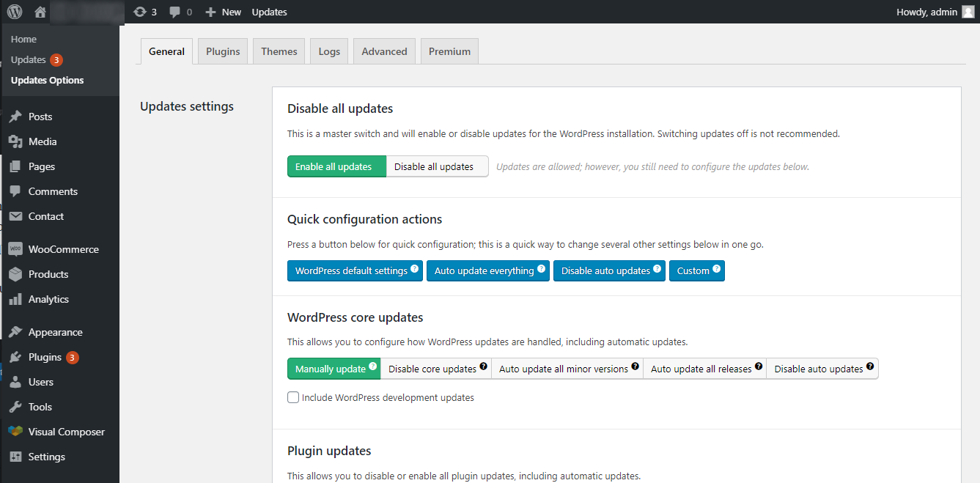
Task: Expand the Howdy, admin account menu
Action: coord(926,12)
